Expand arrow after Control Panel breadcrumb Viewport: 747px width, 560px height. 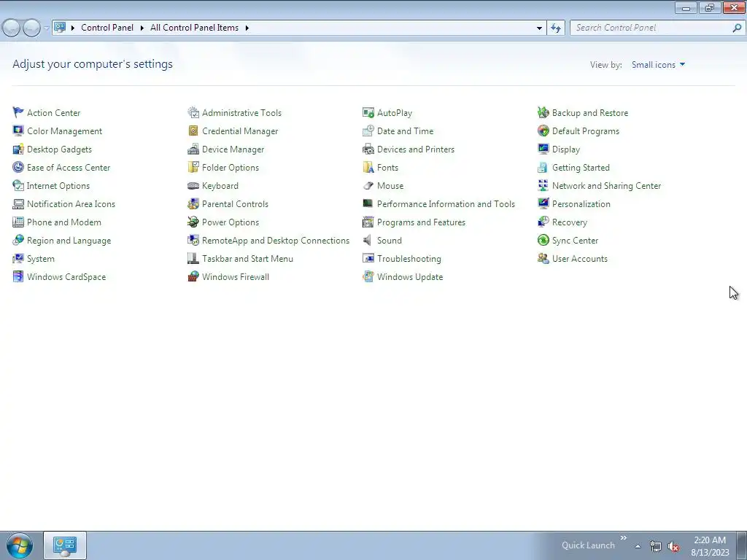[142, 28]
